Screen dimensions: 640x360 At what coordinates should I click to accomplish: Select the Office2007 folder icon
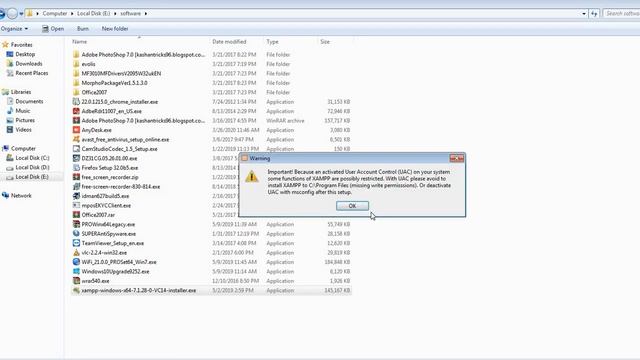tap(76, 92)
